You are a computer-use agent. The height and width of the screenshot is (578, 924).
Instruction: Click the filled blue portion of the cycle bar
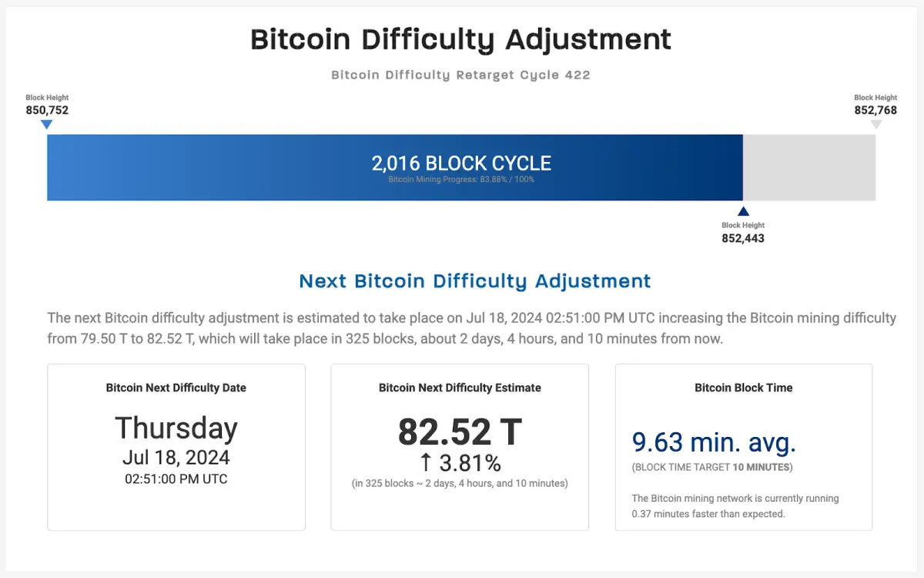[231, 168]
